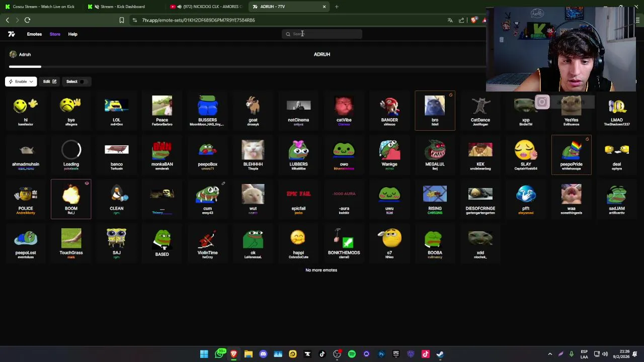Viewport: 644px width, 362px height.
Task: Open a new browser tab
Action: (337, 7)
